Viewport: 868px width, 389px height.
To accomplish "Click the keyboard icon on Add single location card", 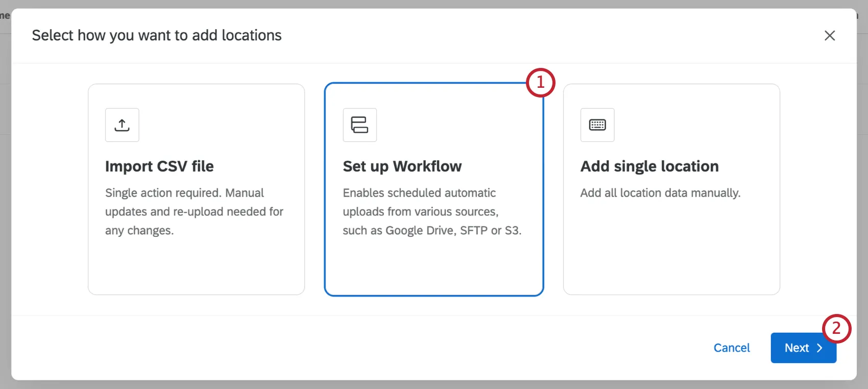I will 597,125.
